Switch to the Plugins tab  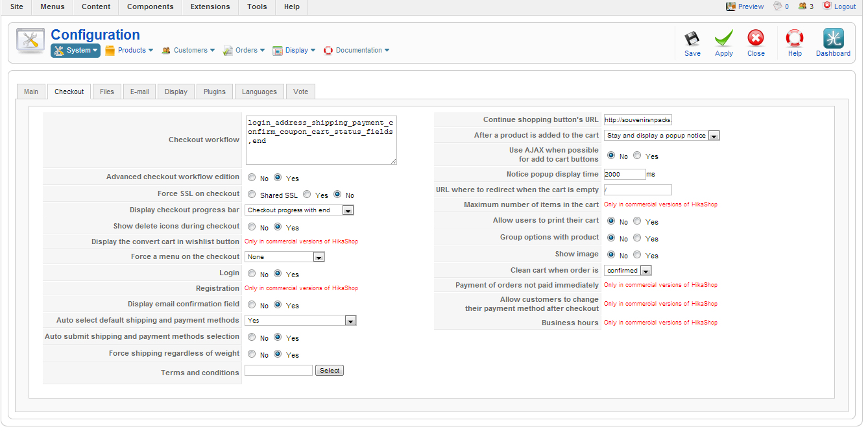[x=215, y=92]
